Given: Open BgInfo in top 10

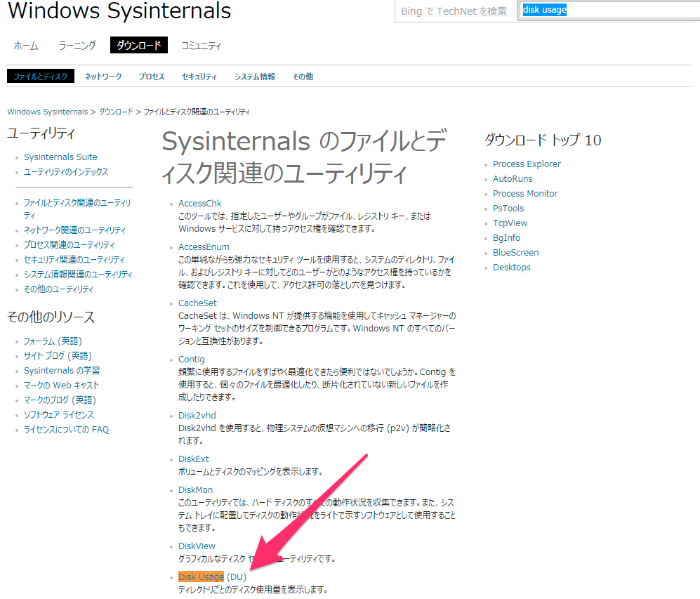Looking at the screenshot, I should [x=507, y=238].
